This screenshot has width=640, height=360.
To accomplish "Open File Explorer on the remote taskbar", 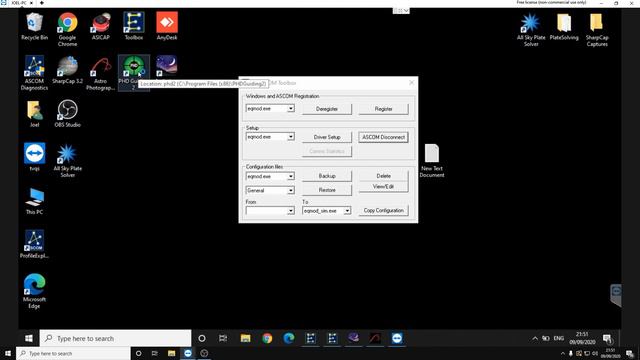I will pyautogui.click(x=245, y=338).
